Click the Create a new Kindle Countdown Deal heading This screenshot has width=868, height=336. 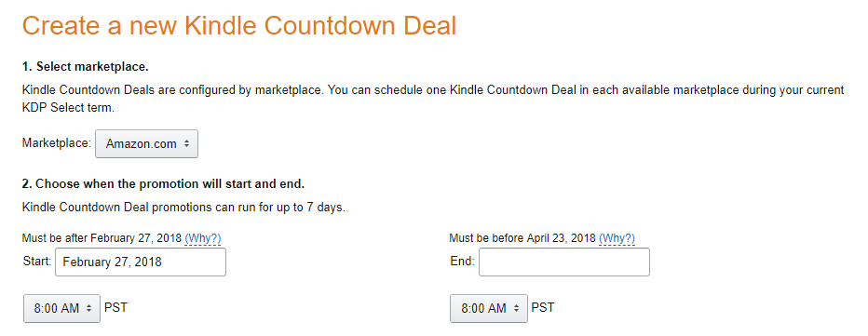pyautogui.click(x=239, y=27)
